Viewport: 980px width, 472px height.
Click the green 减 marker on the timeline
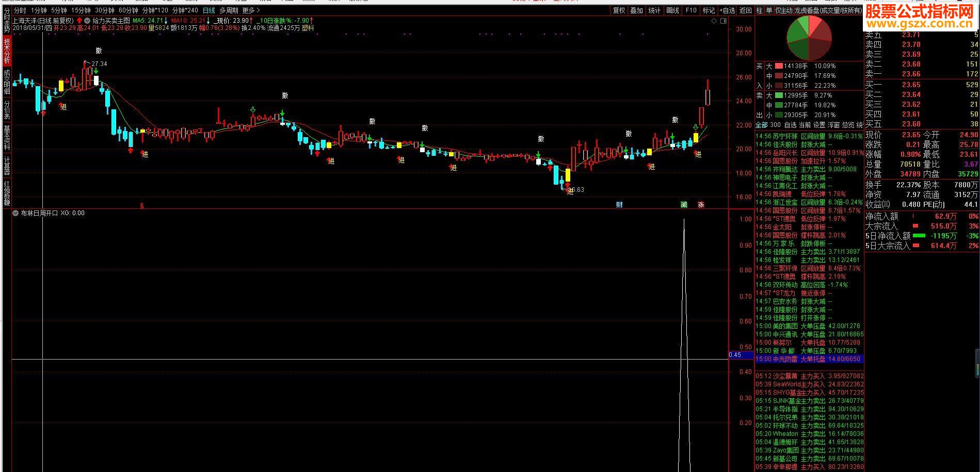pyautogui.click(x=684, y=205)
